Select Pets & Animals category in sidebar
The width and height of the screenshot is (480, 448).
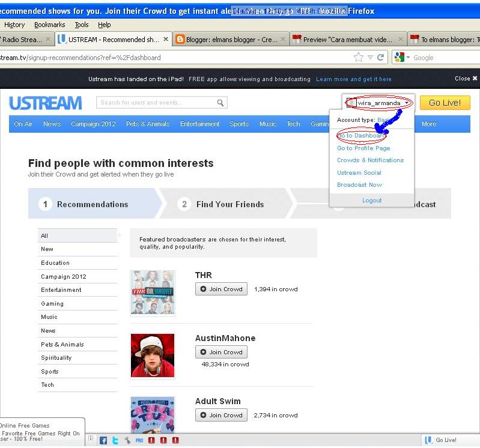77,344
